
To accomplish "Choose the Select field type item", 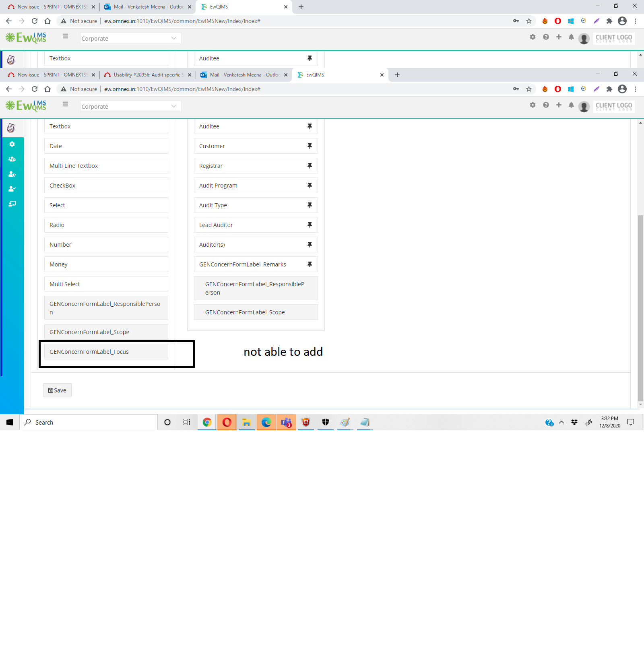I will 106,205.
